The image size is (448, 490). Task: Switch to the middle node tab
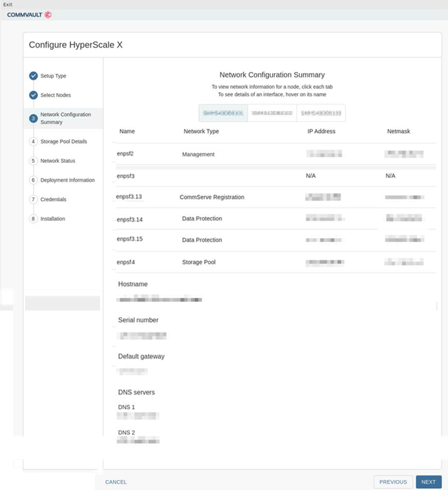272,113
